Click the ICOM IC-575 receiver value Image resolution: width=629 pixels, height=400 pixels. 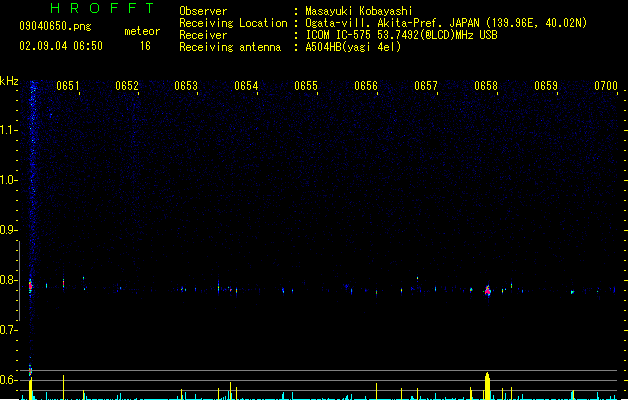click(x=402, y=35)
